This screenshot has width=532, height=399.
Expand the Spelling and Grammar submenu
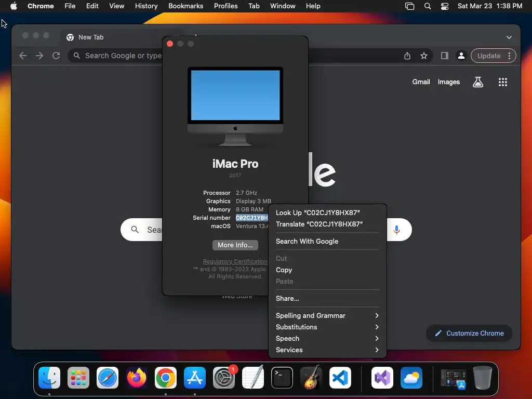[x=327, y=315]
